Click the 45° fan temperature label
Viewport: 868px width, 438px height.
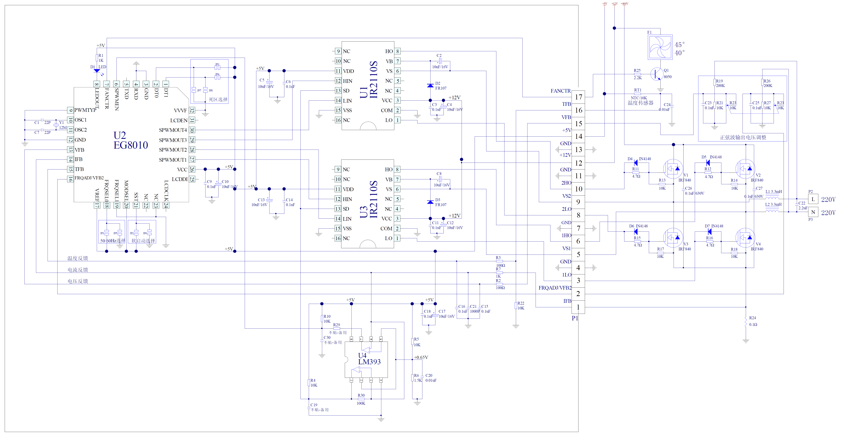pos(680,44)
